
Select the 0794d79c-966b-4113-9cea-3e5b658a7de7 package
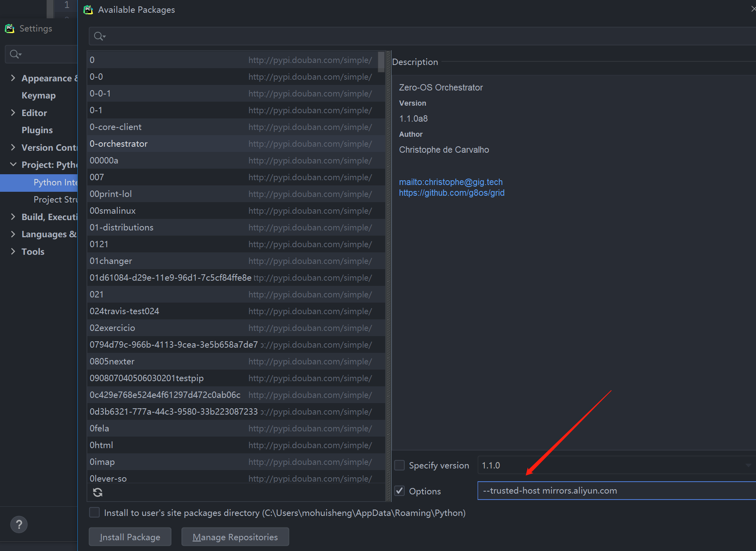click(x=236, y=344)
